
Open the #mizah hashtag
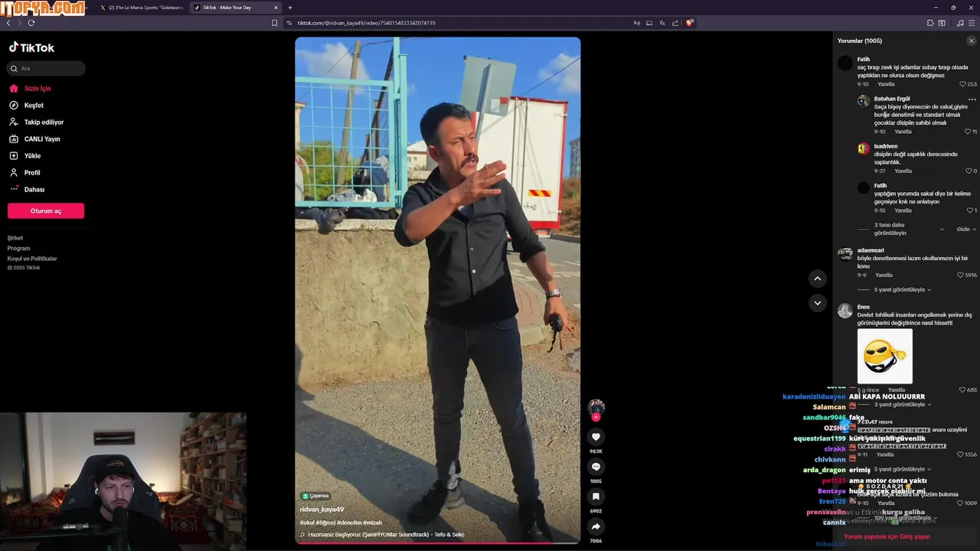(x=372, y=523)
